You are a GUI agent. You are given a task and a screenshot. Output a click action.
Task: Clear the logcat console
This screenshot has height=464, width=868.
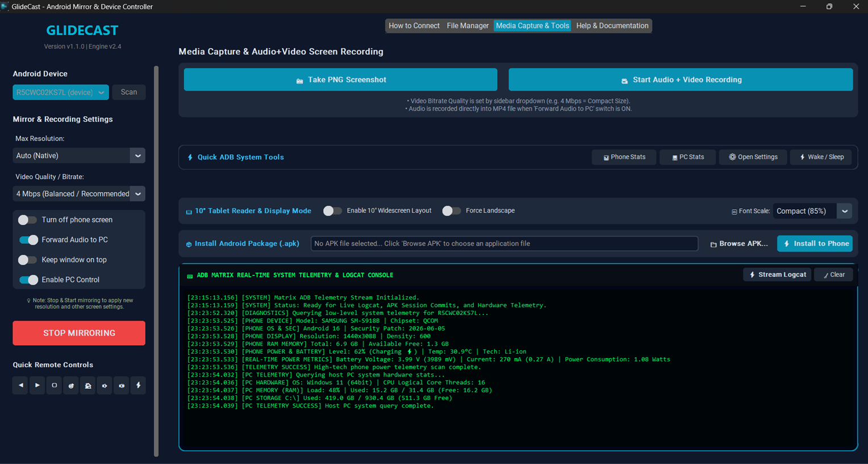coord(834,275)
